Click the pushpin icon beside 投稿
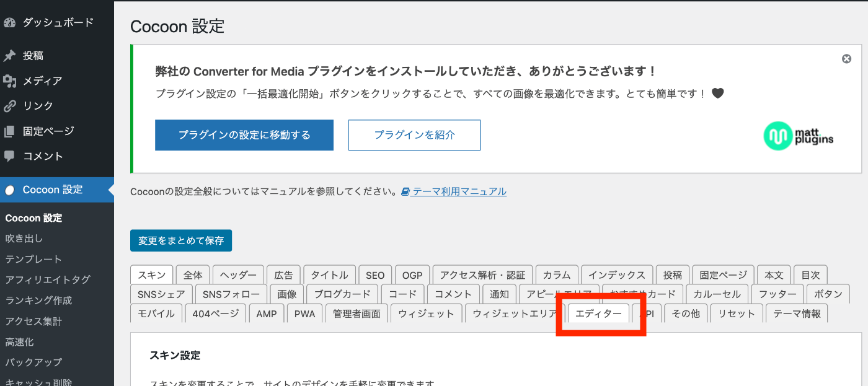The image size is (868, 386). [x=9, y=56]
